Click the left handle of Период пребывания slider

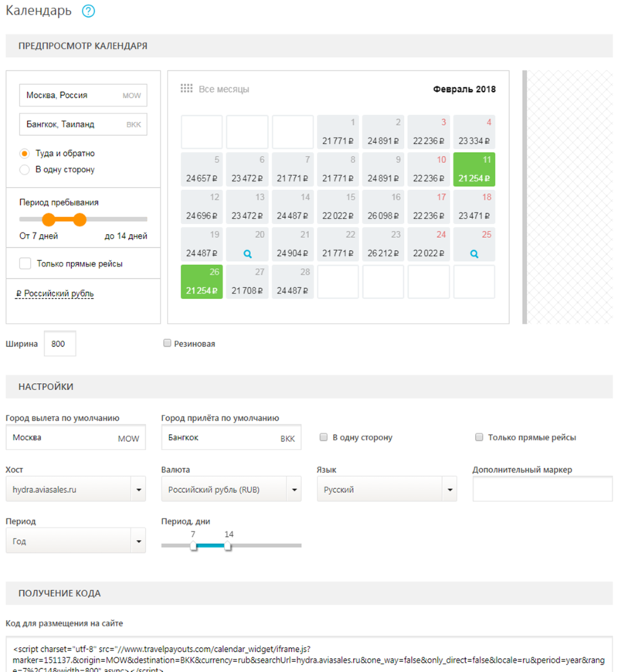49,219
